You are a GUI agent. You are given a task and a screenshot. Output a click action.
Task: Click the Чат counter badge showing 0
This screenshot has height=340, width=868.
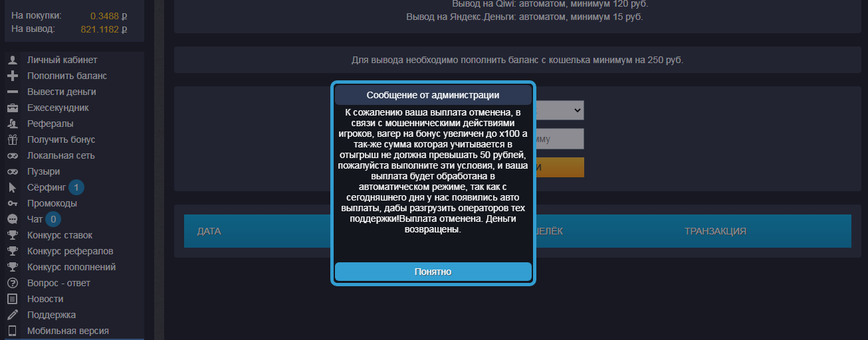coord(53,219)
